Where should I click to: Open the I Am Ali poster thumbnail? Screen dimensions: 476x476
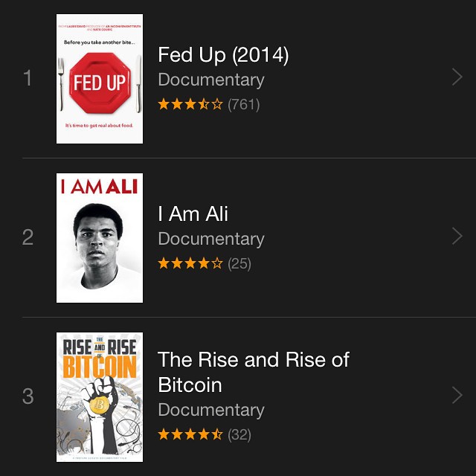click(100, 238)
